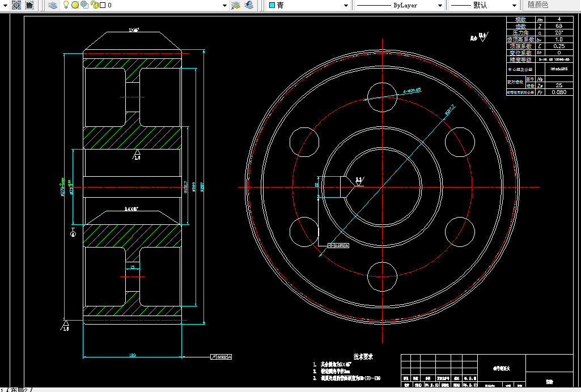
Task: Toggle layer 0 freeze sun icon
Action: (75, 5)
